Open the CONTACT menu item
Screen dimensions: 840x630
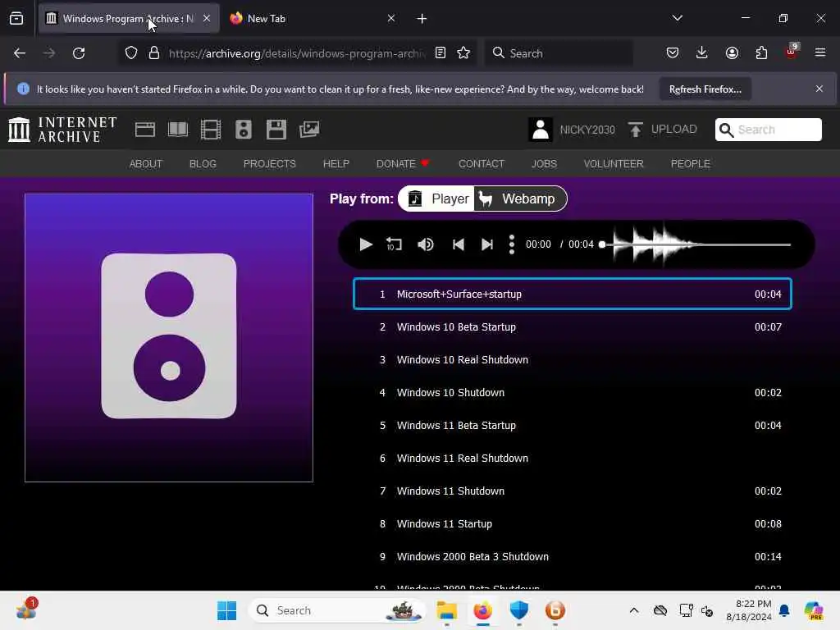click(x=481, y=164)
